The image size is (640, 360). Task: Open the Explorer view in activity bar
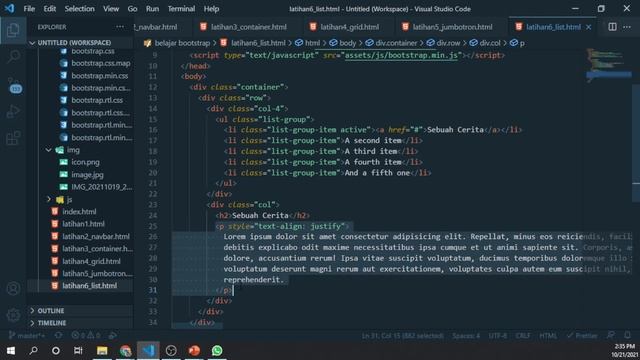pos(13,30)
